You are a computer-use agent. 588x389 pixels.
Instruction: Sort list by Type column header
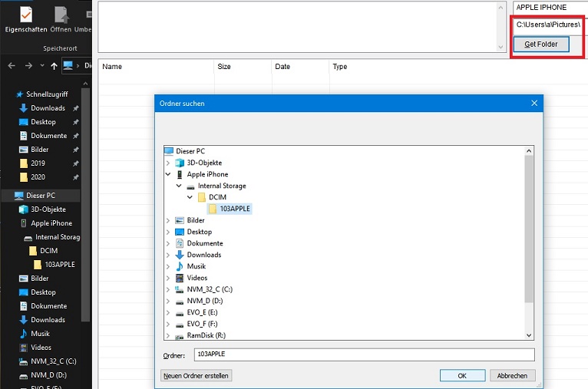(340, 66)
